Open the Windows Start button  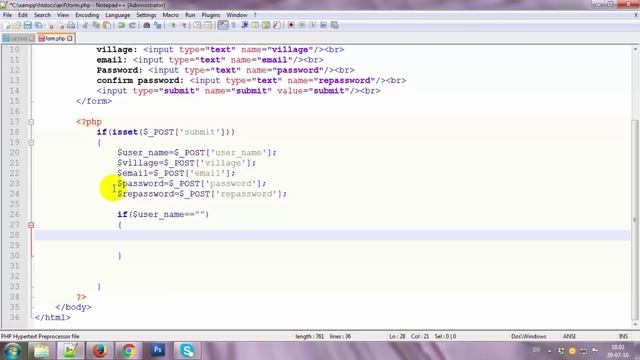click(12, 351)
